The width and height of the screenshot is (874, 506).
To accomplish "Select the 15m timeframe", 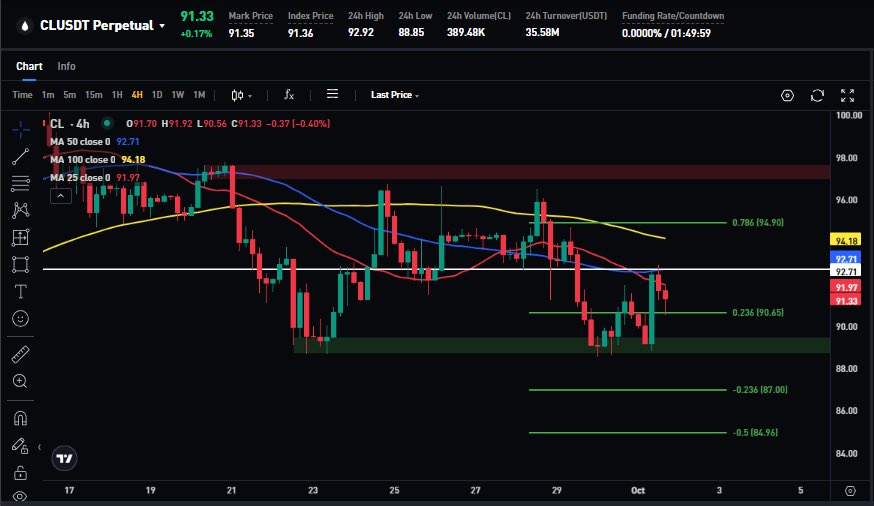I will [x=94, y=95].
